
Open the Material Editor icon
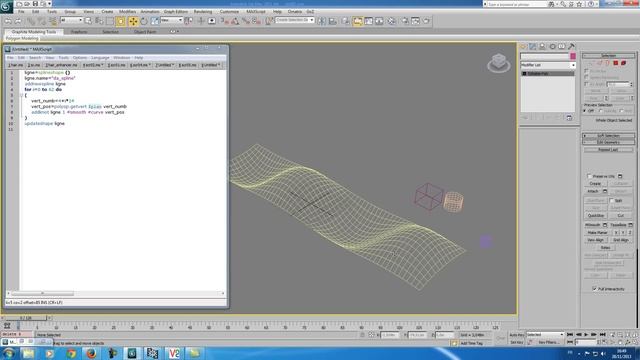[391, 21]
